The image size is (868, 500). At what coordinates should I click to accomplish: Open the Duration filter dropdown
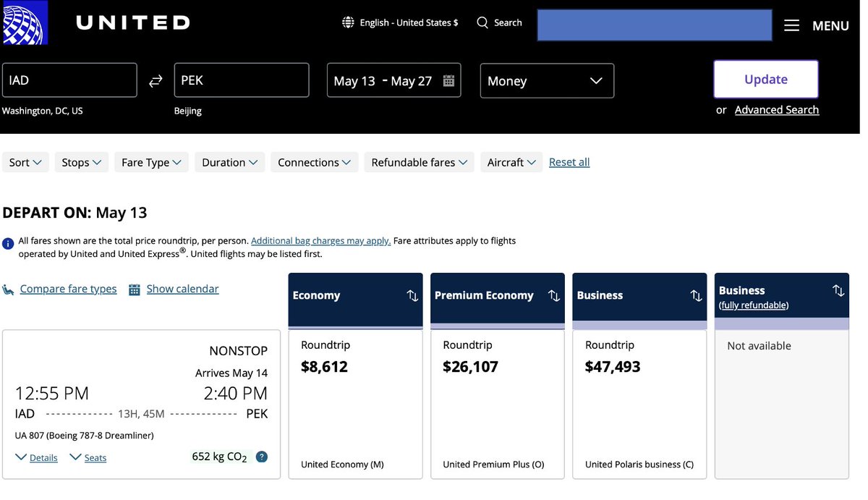click(230, 162)
